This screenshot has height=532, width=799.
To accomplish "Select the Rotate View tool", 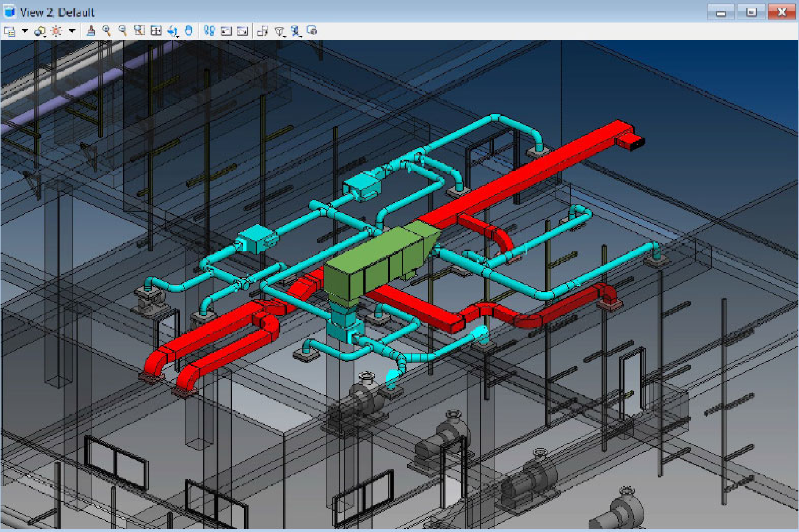I will pyautogui.click(x=172, y=31).
